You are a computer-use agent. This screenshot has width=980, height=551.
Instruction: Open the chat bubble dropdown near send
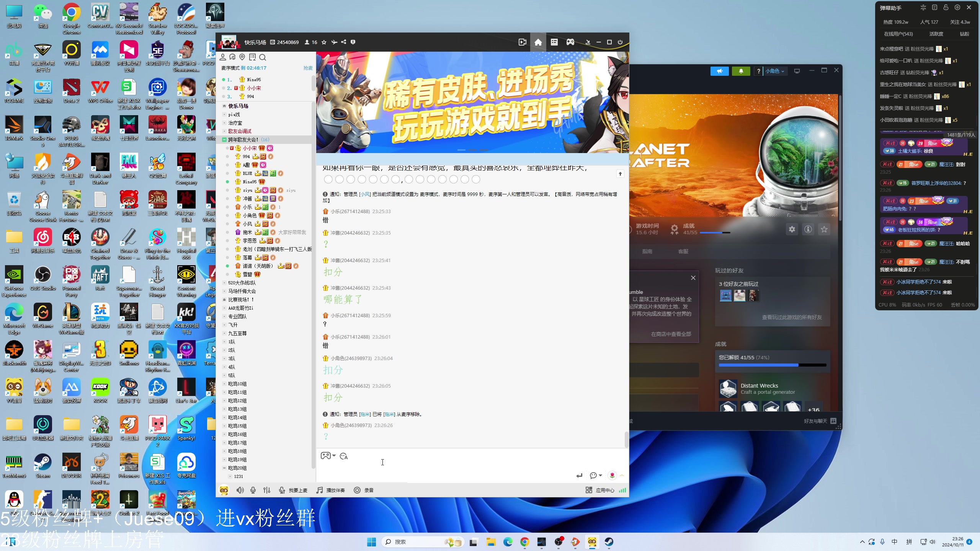[596, 475]
